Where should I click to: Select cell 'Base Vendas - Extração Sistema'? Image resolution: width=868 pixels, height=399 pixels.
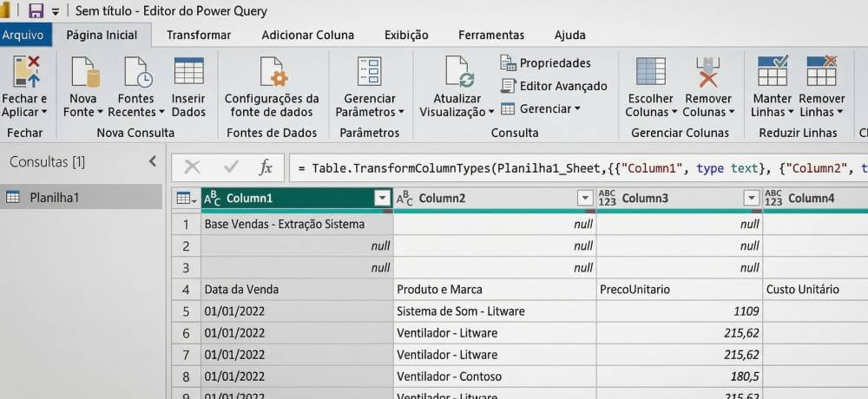coord(297,224)
